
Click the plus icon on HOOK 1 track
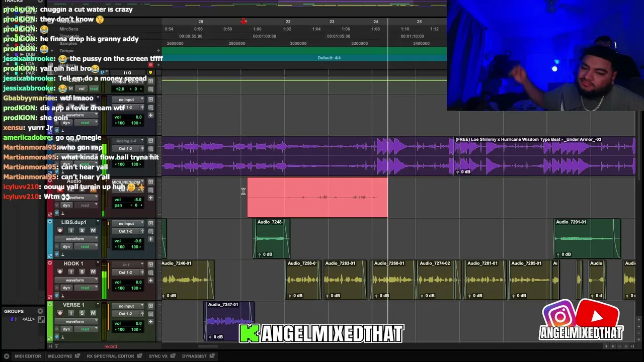[x=150, y=281]
